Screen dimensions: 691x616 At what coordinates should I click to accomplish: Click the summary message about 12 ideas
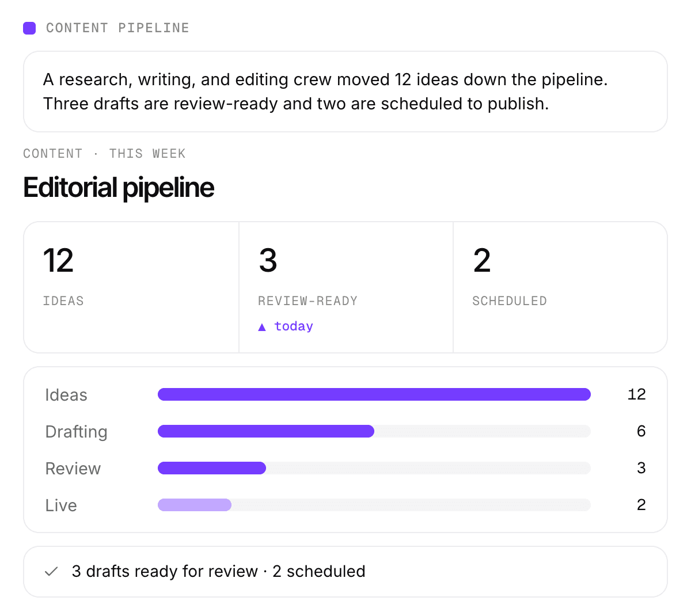pos(325,92)
